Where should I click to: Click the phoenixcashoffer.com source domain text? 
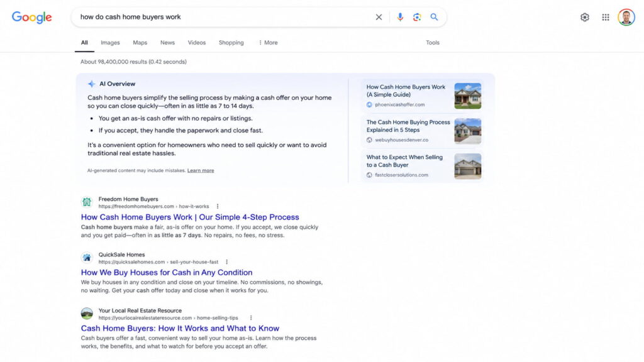coord(399,105)
